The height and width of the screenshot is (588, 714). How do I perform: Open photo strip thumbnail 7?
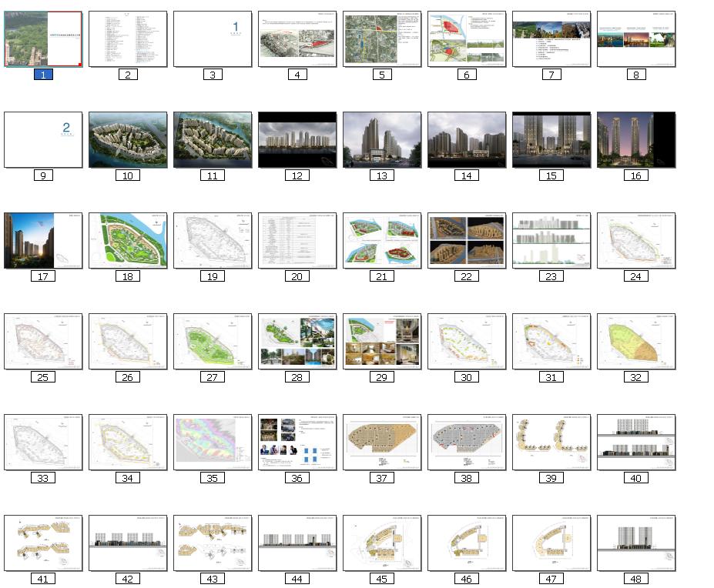pyautogui.click(x=551, y=39)
